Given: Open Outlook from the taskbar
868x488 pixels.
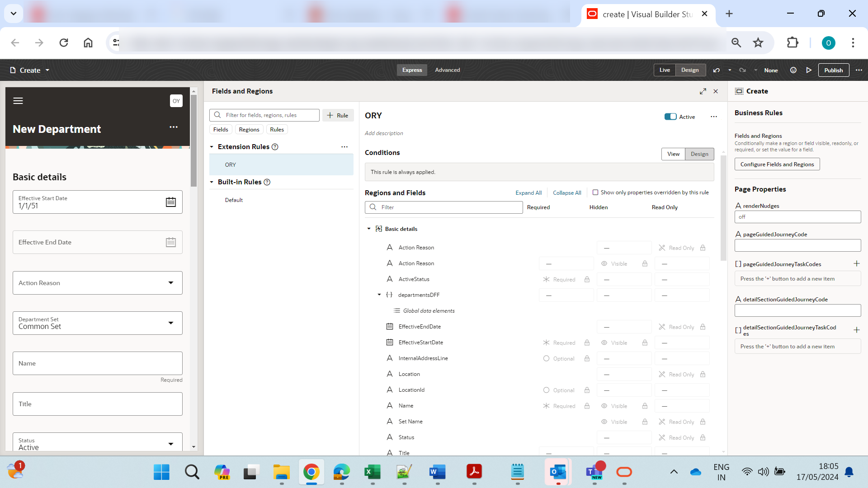Looking at the screenshot, I should [558, 472].
